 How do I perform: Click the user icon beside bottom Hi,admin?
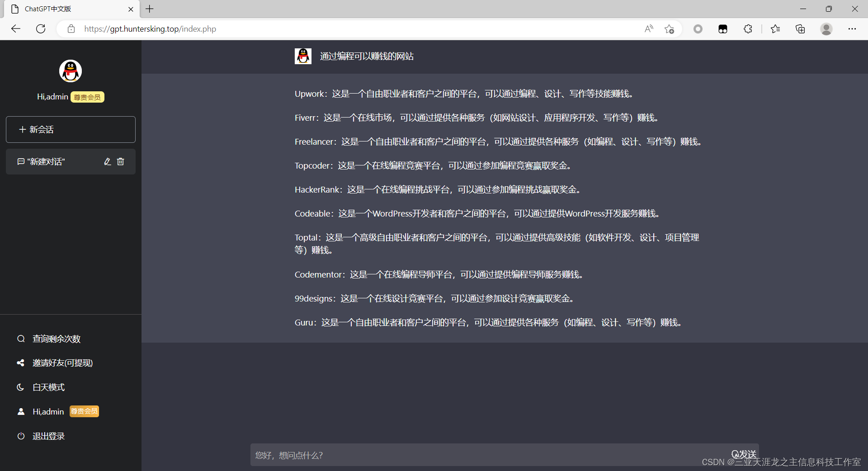coord(21,411)
